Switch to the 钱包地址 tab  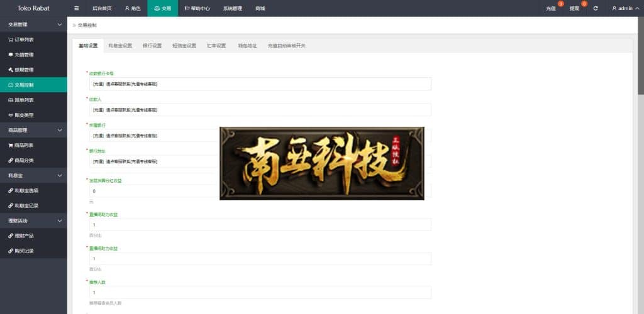[x=247, y=46]
